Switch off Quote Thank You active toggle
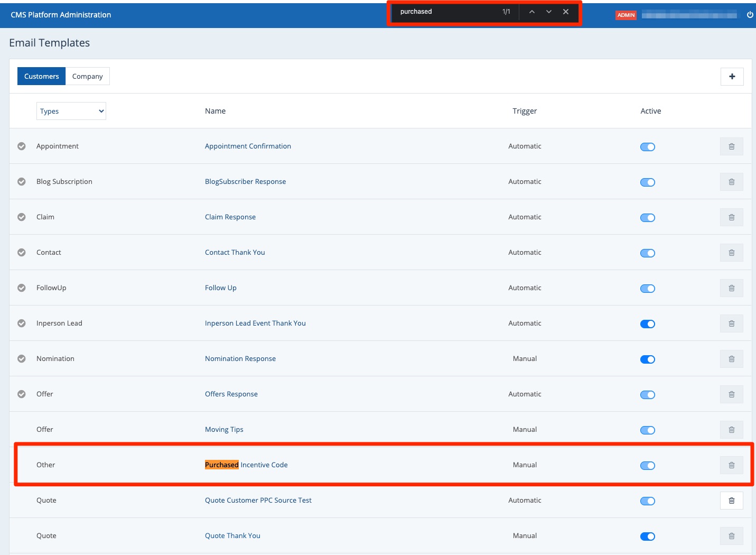This screenshot has height=555, width=756. (x=647, y=536)
